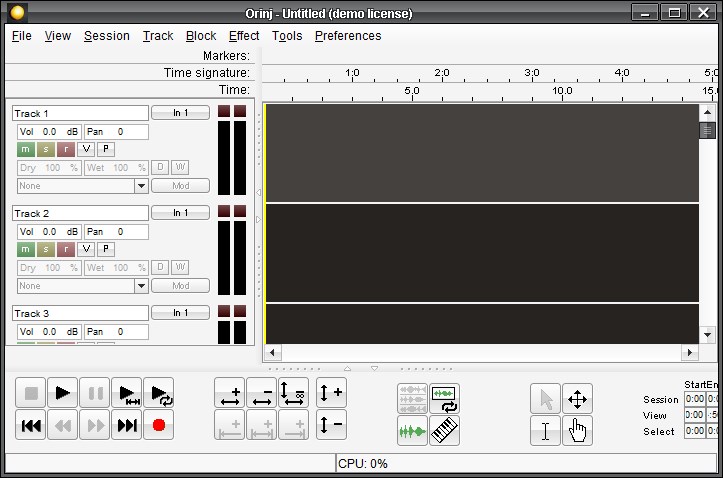Solo Track 2 using the s button
This screenshot has height=478, width=723.
46,249
